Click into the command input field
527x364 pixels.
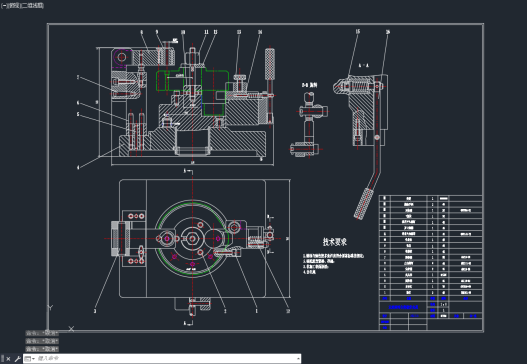(165, 359)
